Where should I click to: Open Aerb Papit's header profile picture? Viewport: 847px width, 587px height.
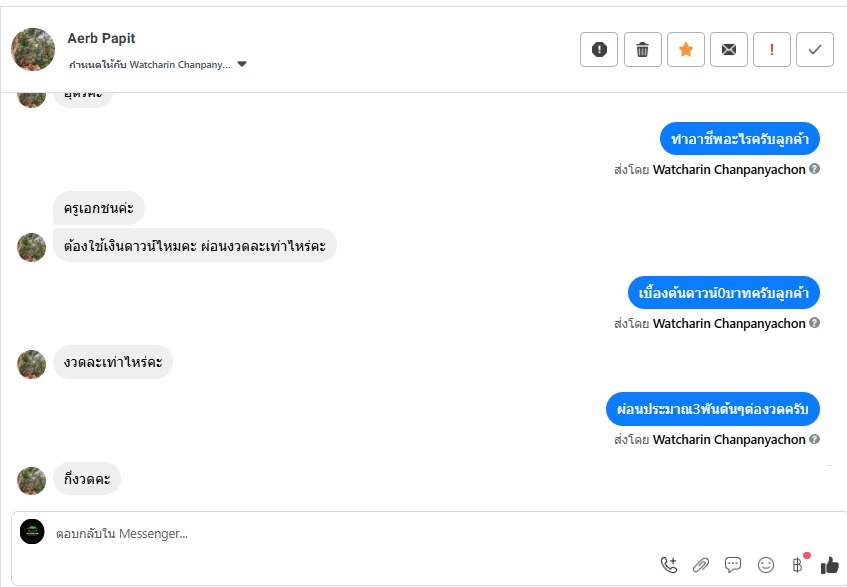pyautogui.click(x=32, y=49)
